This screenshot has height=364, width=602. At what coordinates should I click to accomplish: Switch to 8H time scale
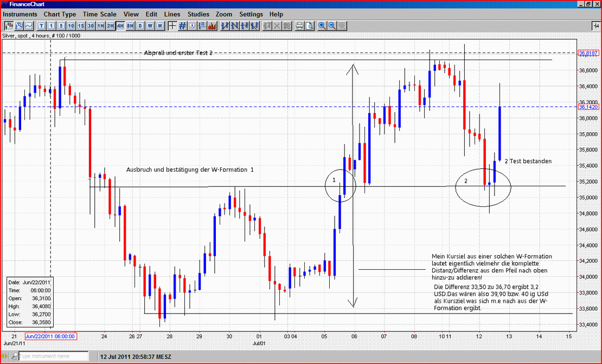[130, 25]
